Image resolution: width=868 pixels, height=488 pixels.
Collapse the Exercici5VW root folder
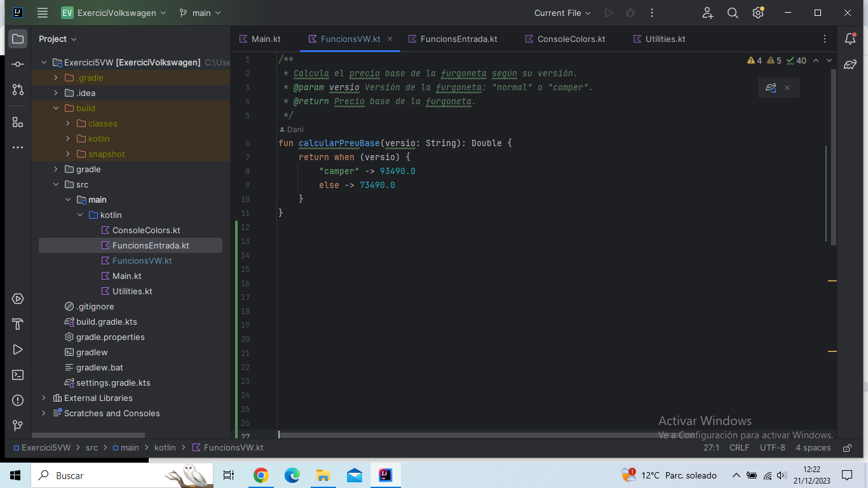pos(44,62)
